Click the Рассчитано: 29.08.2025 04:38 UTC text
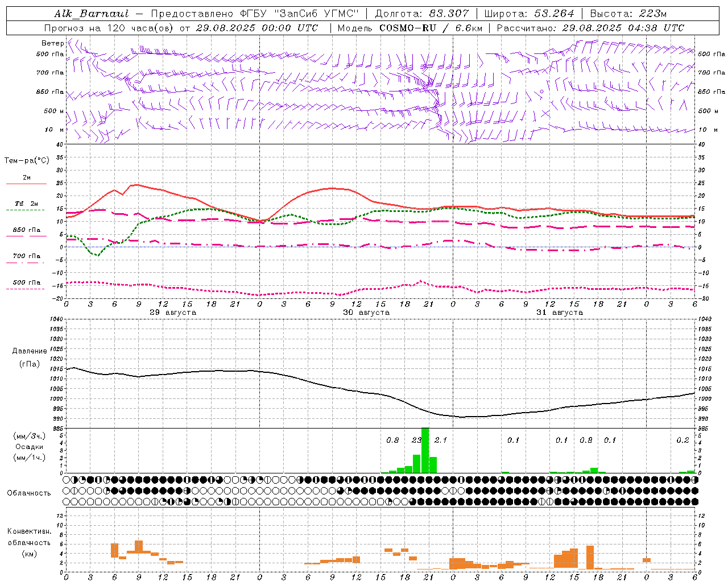 [590, 28]
